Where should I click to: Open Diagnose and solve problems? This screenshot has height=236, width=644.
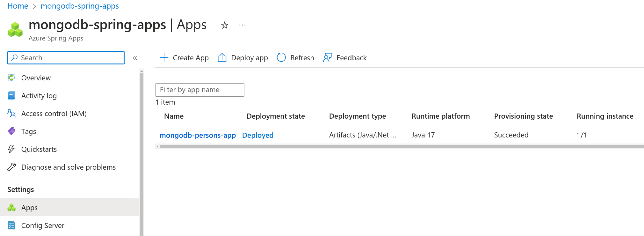[x=68, y=167]
